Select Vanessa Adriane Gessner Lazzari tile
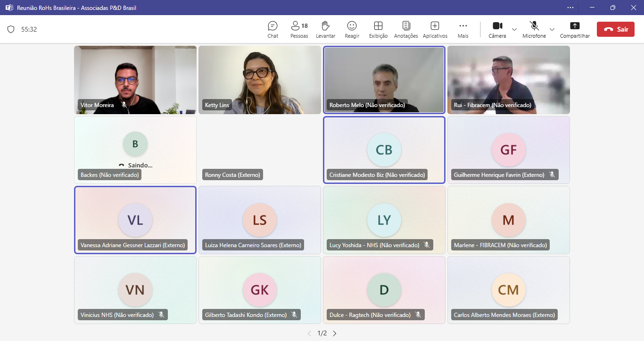The width and height of the screenshot is (644, 341). coord(135,220)
